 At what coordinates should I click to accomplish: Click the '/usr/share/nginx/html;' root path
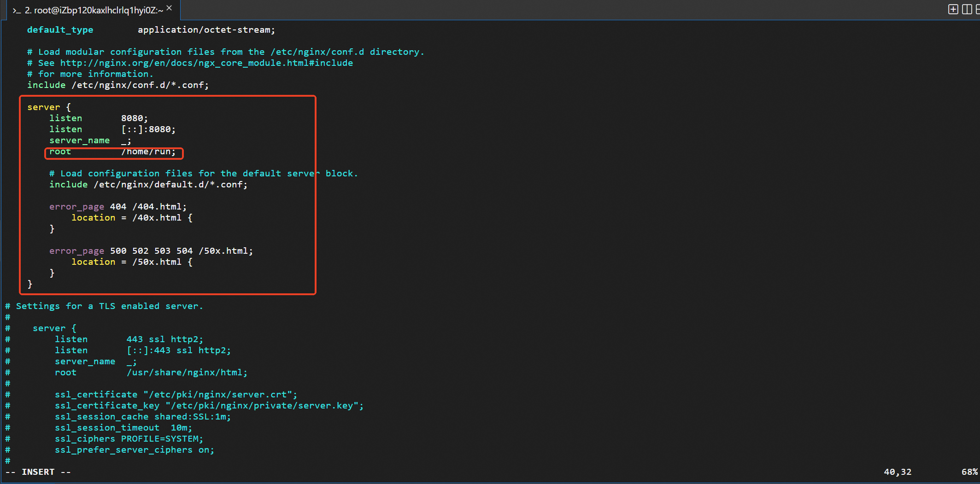point(187,373)
